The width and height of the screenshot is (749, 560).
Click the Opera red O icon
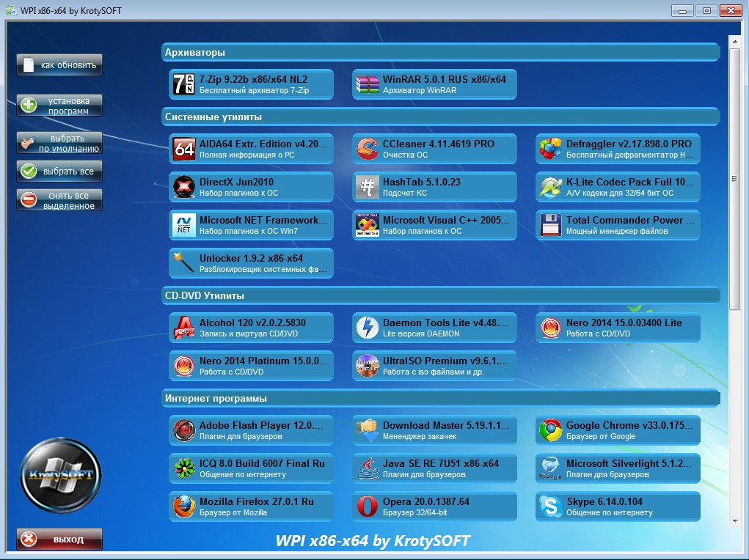click(368, 506)
